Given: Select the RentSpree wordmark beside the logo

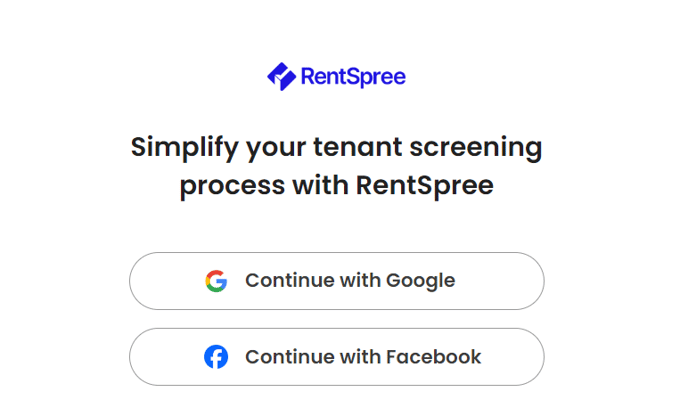Looking at the screenshot, I should pyautogui.click(x=353, y=77).
